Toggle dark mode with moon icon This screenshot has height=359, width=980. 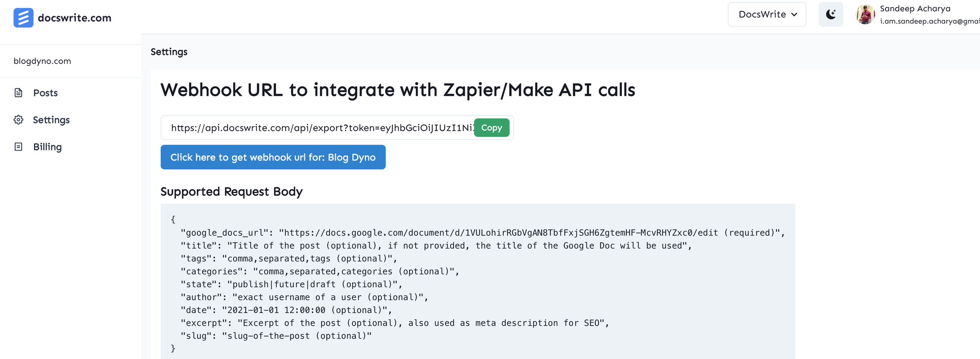click(831, 14)
